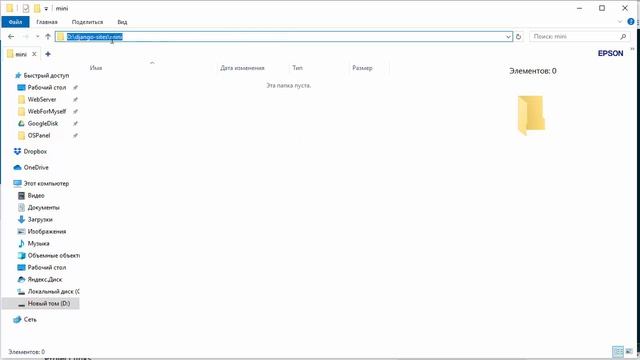Open the Главная ribbon tab
640x360 pixels.
coord(47,22)
